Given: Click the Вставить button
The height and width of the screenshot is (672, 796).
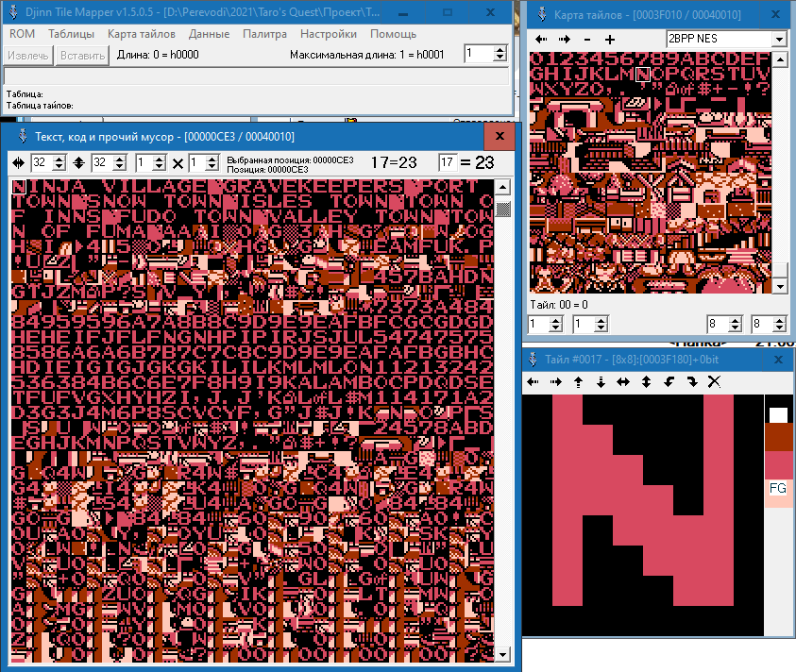Looking at the screenshot, I should tap(82, 56).
